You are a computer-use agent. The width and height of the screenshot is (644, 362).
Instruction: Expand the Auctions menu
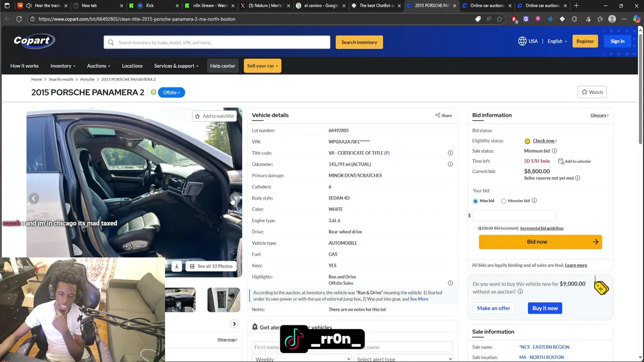pos(99,66)
